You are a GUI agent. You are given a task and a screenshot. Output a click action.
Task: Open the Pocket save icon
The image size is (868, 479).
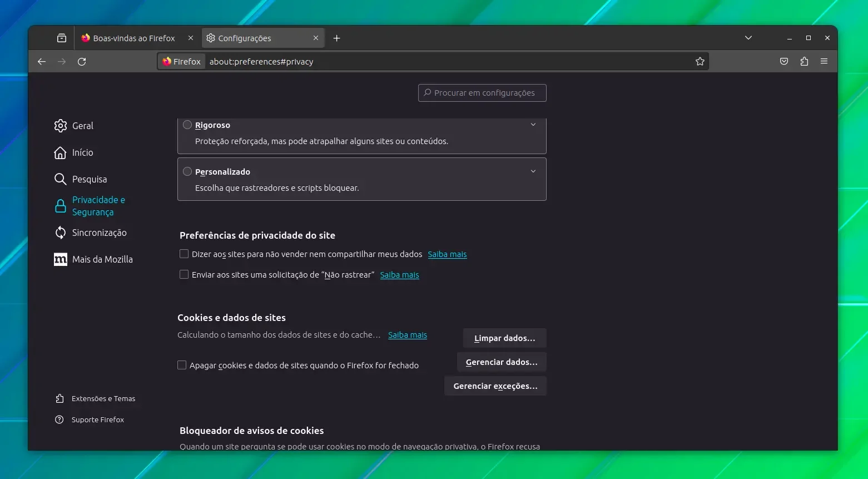[x=784, y=62]
